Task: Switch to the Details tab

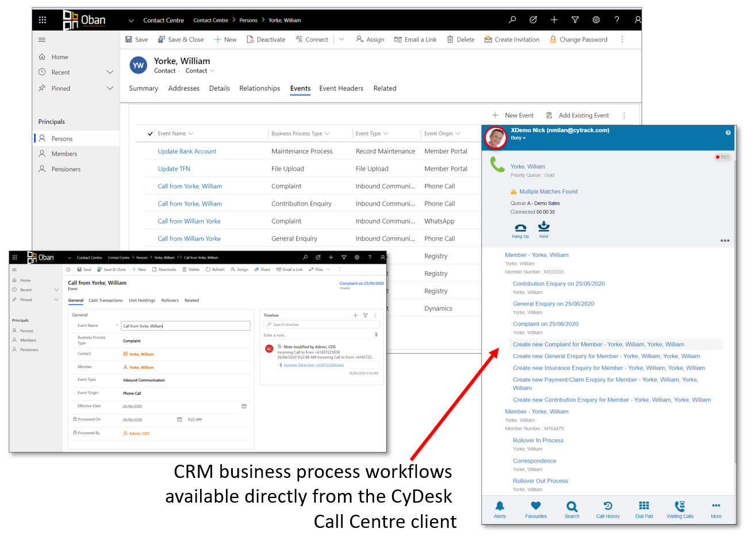Action: point(220,88)
